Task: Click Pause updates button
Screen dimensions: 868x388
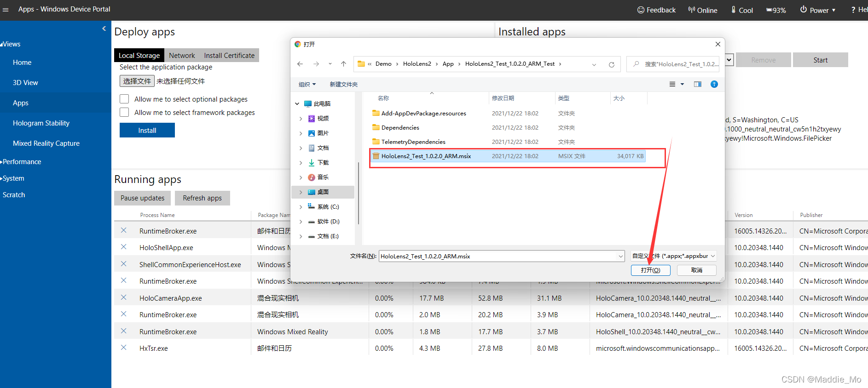Action: point(143,198)
